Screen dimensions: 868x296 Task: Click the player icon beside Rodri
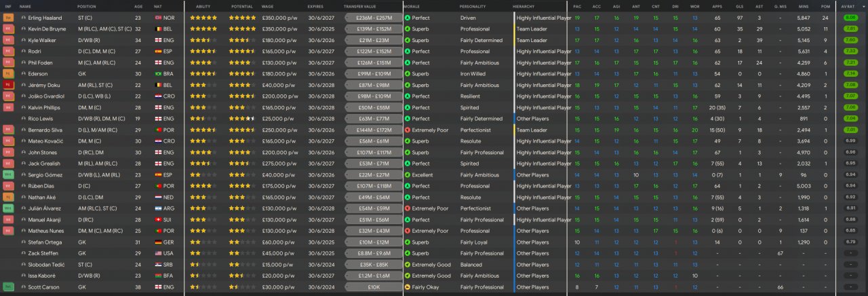24,52
